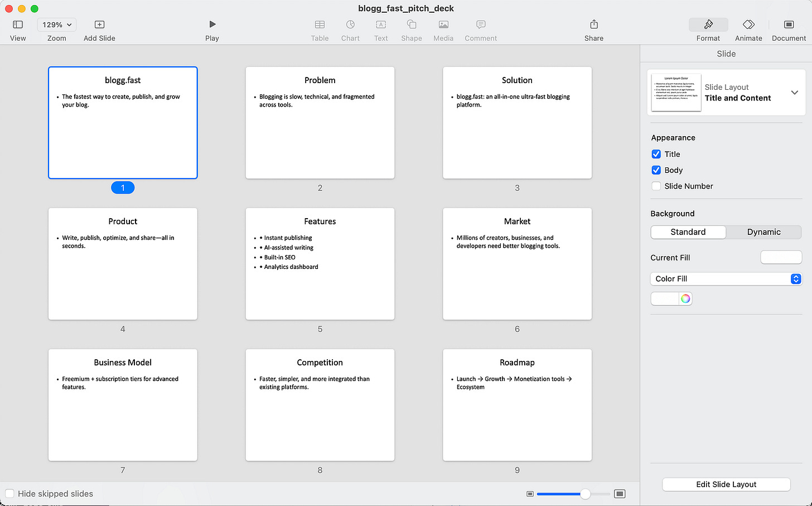Click the Edit Slide Layout button
Image resolution: width=812 pixels, height=506 pixels.
pyautogui.click(x=726, y=484)
